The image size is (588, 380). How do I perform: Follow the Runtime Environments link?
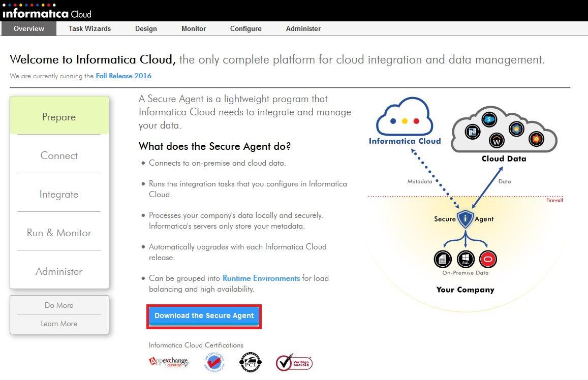point(261,278)
